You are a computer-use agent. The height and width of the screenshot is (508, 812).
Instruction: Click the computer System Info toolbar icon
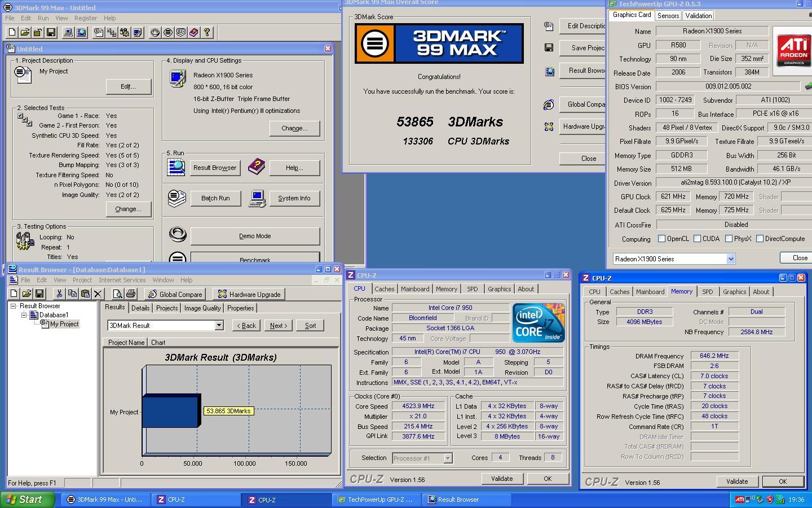click(68, 33)
